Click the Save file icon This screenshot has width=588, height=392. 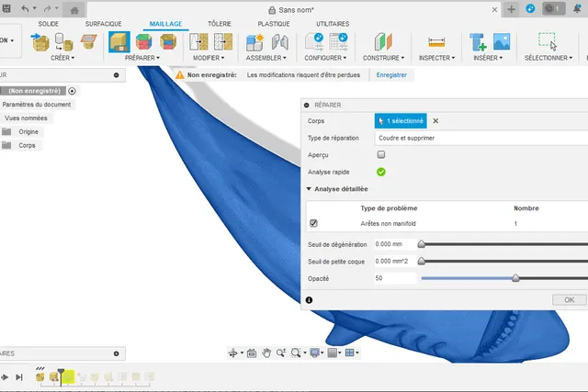click(x=6, y=9)
